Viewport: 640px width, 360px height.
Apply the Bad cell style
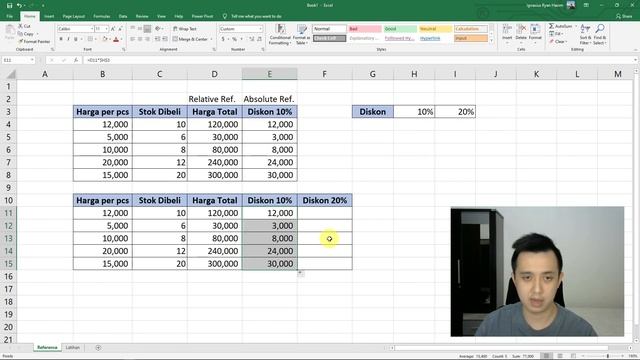[364, 29]
